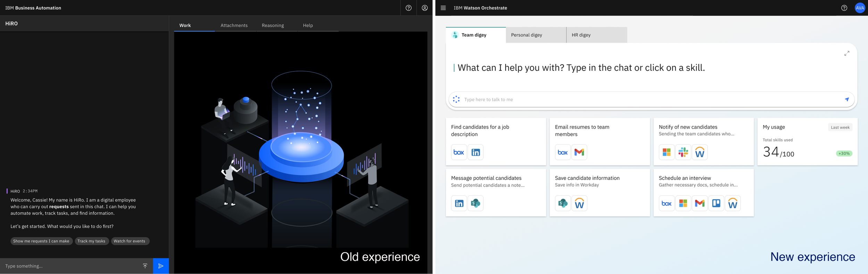Click LinkedIn icon in Message potential candidates card
This screenshot has width=868, height=274.
pyautogui.click(x=459, y=203)
